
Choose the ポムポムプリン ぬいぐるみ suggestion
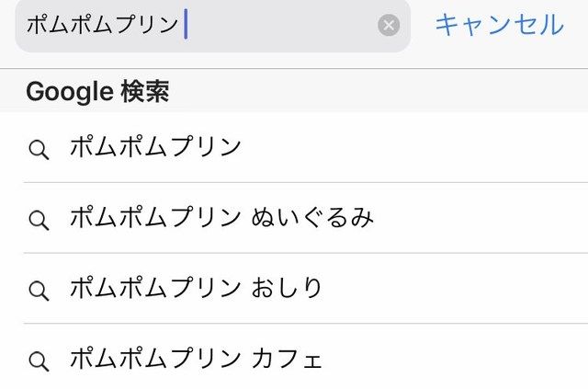coord(306,218)
